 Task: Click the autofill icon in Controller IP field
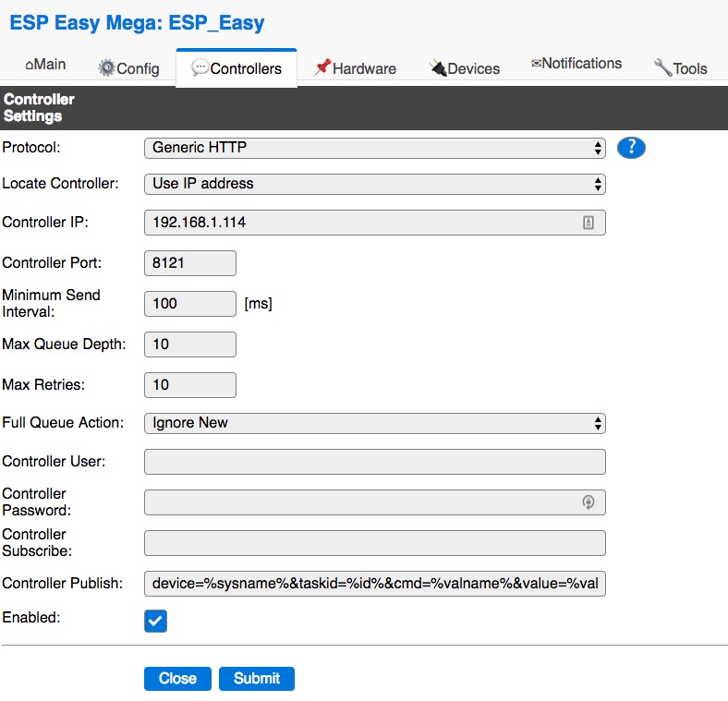pos(588,223)
